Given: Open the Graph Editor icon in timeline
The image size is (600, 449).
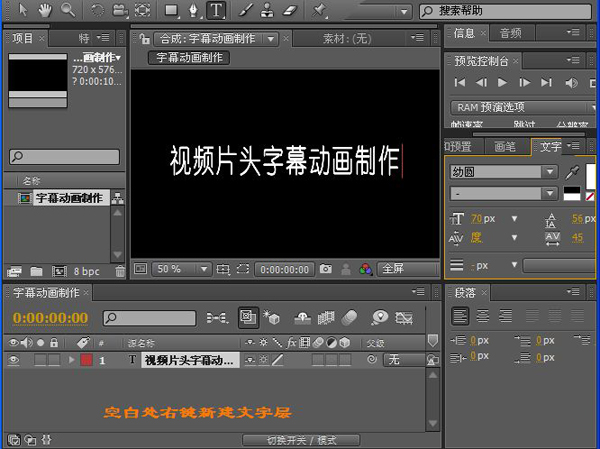Looking at the screenshot, I should point(404,318).
